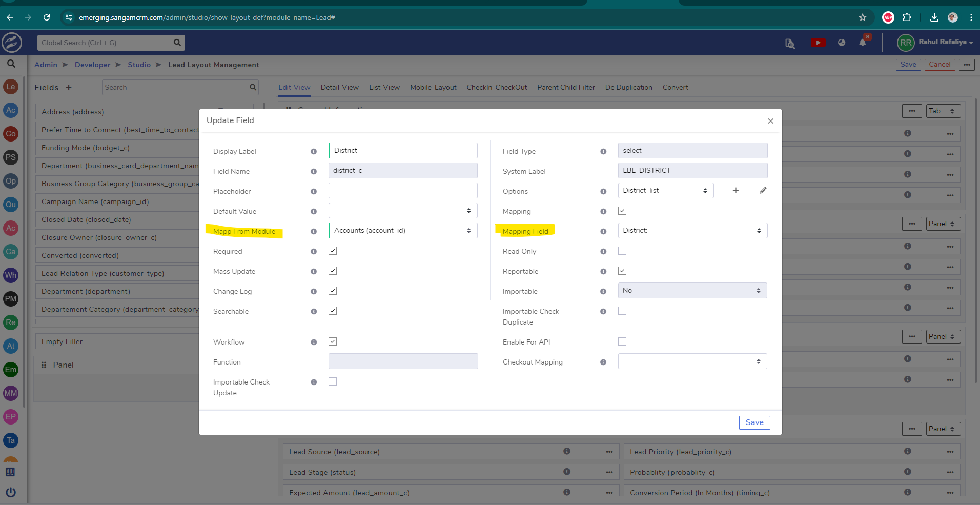980x505 pixels.
Task: Toggle the Workflow checkbox
Action: click(333, 341)
